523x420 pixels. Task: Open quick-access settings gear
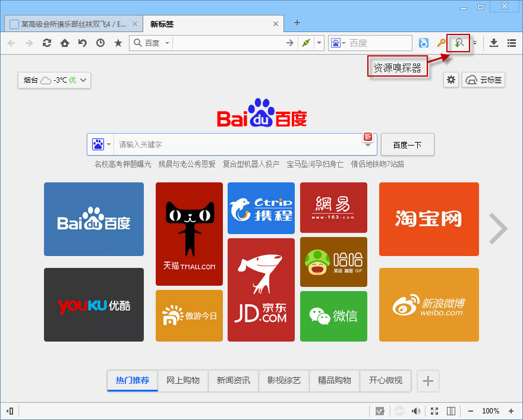pyautogui.click(x=451, y=80)
